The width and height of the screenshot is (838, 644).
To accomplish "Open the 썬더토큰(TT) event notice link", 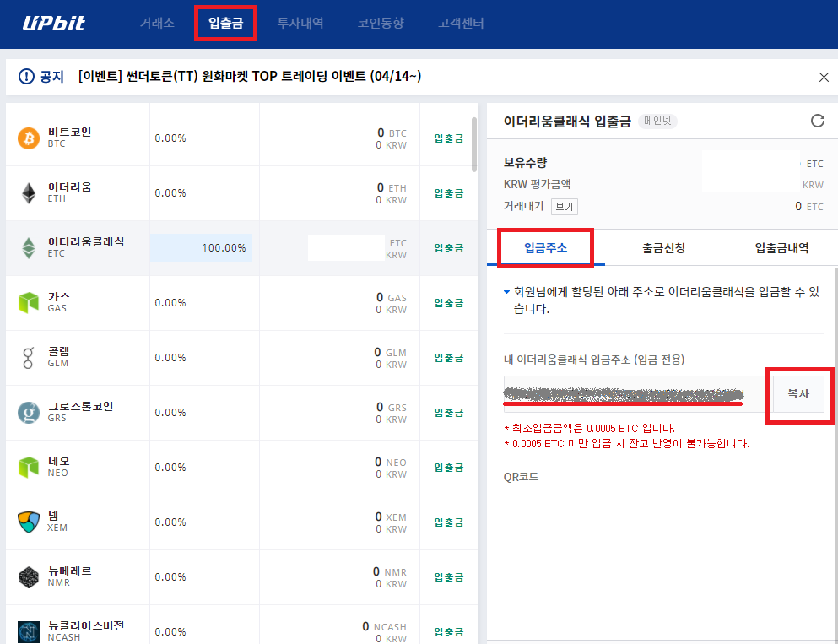I will [250, 77].
